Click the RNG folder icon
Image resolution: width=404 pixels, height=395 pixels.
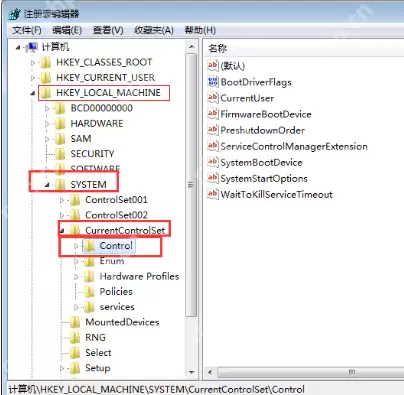click(75, 337)
